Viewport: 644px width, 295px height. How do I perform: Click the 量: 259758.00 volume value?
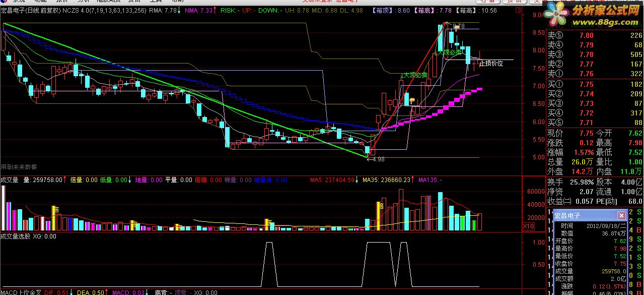[43, 180]
